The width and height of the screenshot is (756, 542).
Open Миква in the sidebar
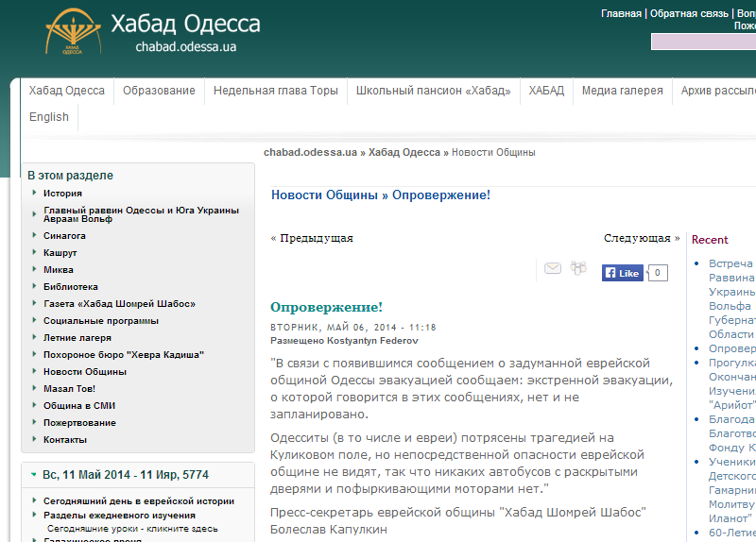coord(59,270)
